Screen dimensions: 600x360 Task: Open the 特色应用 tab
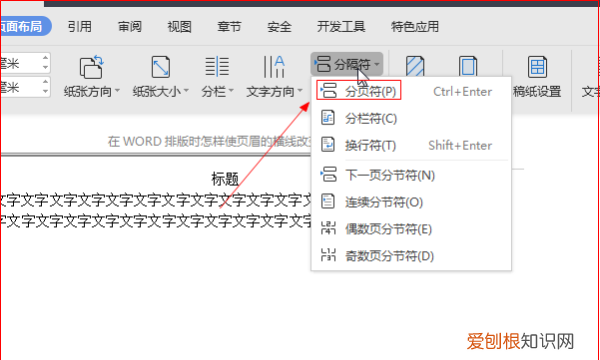(415, 27)
